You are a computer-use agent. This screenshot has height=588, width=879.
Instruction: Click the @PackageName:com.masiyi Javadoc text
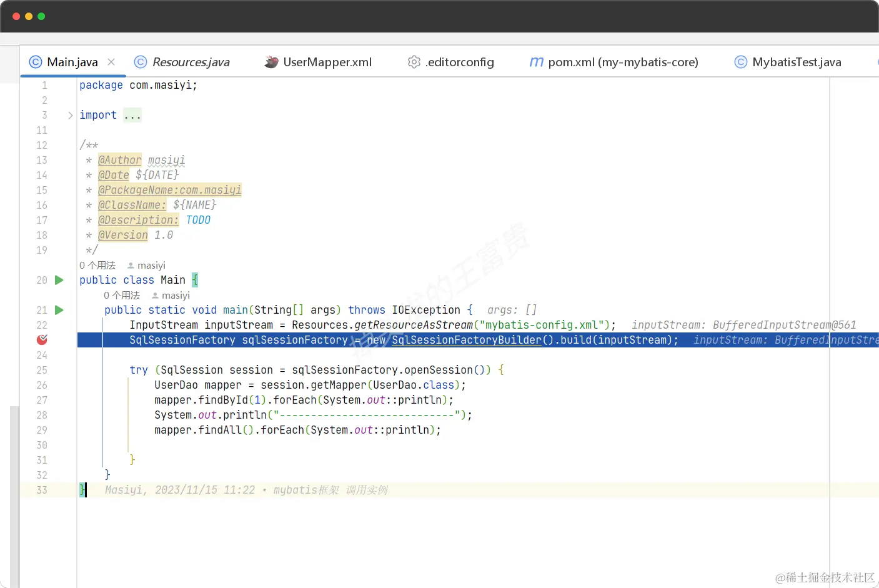tap(170, 190)
